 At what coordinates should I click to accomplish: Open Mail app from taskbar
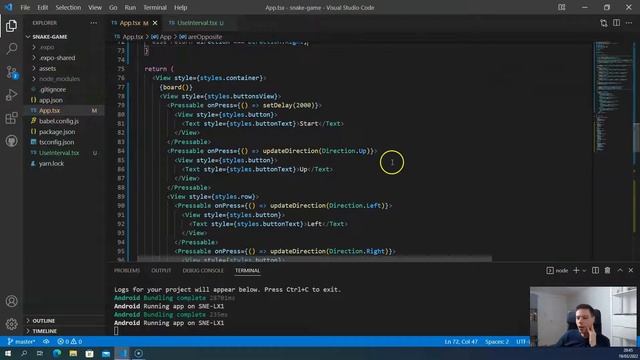coord(106,353)
